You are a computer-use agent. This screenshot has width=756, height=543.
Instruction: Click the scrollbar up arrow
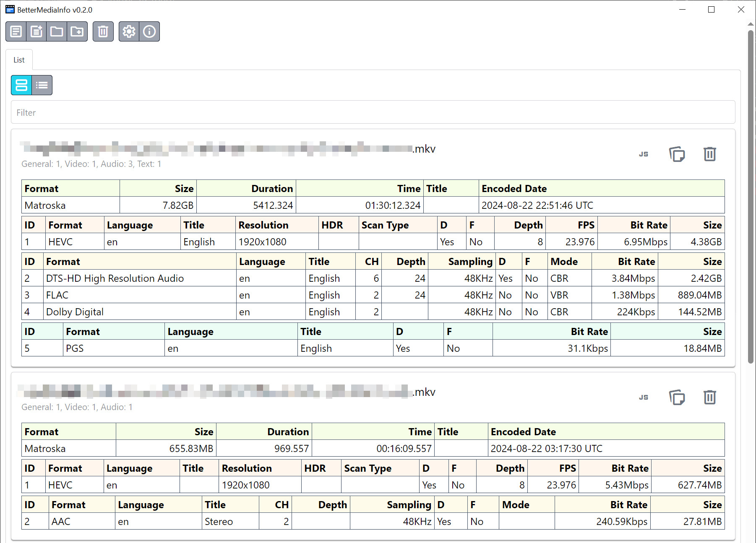[751, 24]
